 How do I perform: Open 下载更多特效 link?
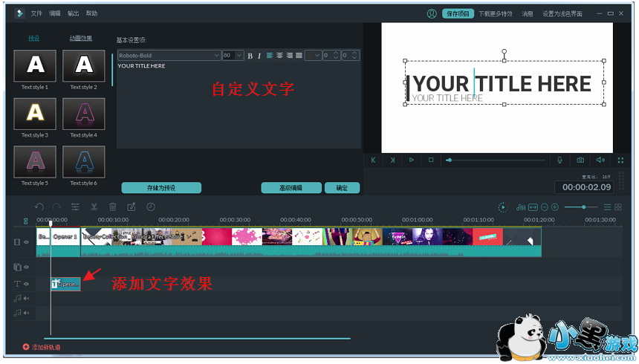[495, 13]
